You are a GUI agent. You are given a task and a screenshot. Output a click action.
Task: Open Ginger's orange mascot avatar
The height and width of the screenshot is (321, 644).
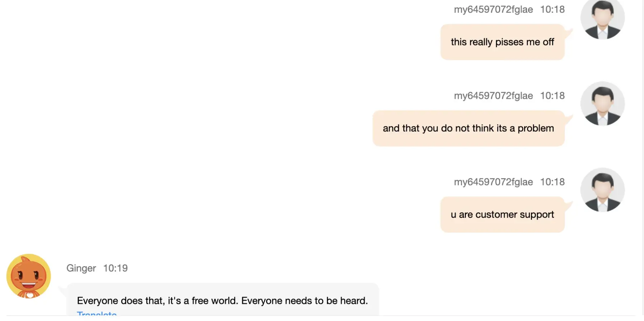coord(29,276)
